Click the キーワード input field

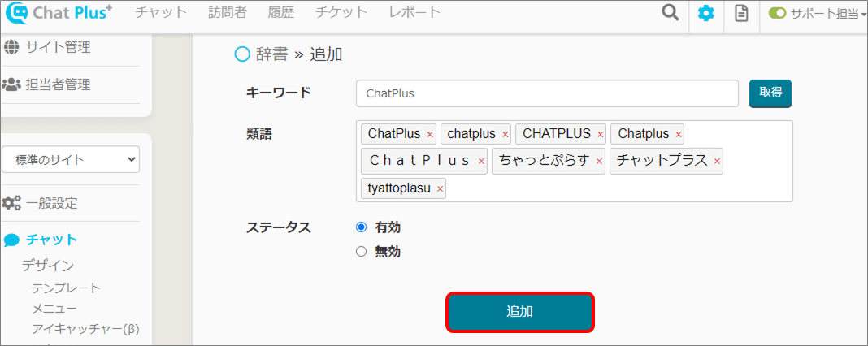coord(548,93)
